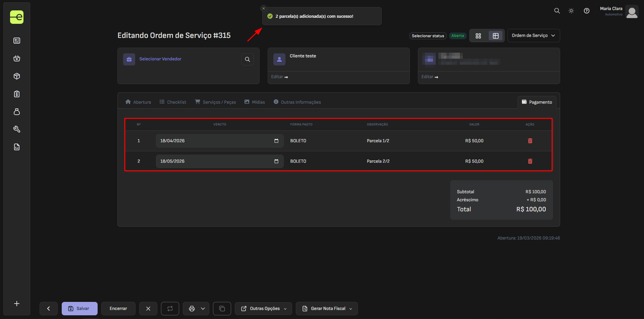
Task: Delete installment Parcela 1/2 with trash icon
Action: (530, 141)
